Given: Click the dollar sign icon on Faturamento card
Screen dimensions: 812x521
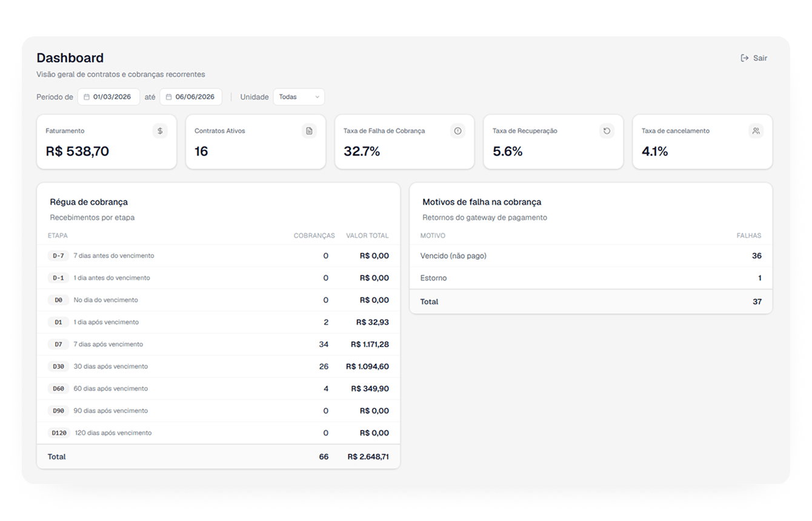Looking at the screenshot, I should coord(160,131).
